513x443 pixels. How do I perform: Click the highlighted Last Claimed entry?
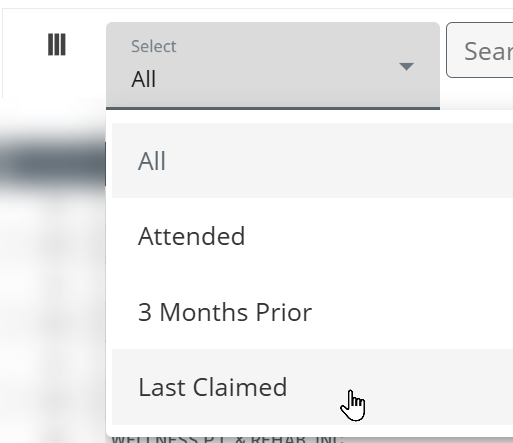(x=312, y=387)
